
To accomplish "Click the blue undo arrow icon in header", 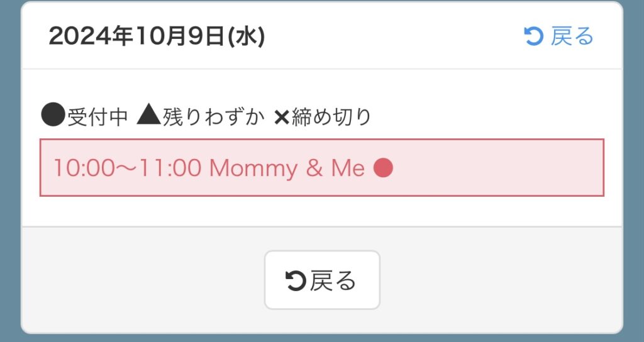I will [533, 36].
